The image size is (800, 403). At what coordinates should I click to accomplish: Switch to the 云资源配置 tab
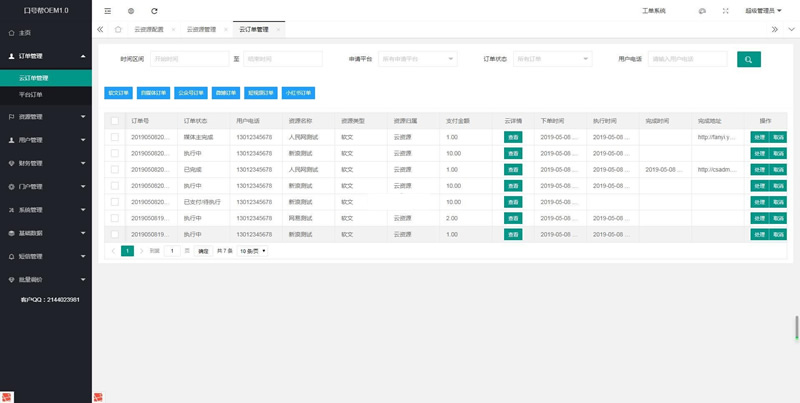(149, 30)
